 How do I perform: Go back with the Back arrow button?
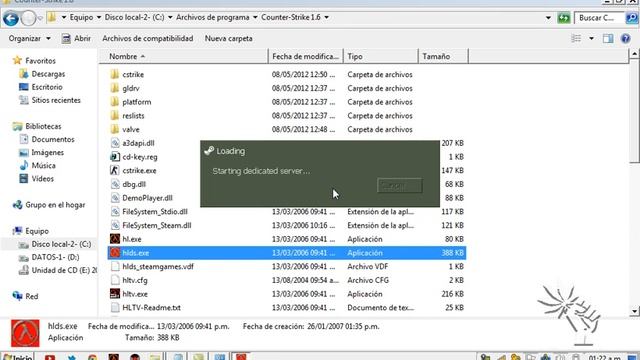point(11,18)
